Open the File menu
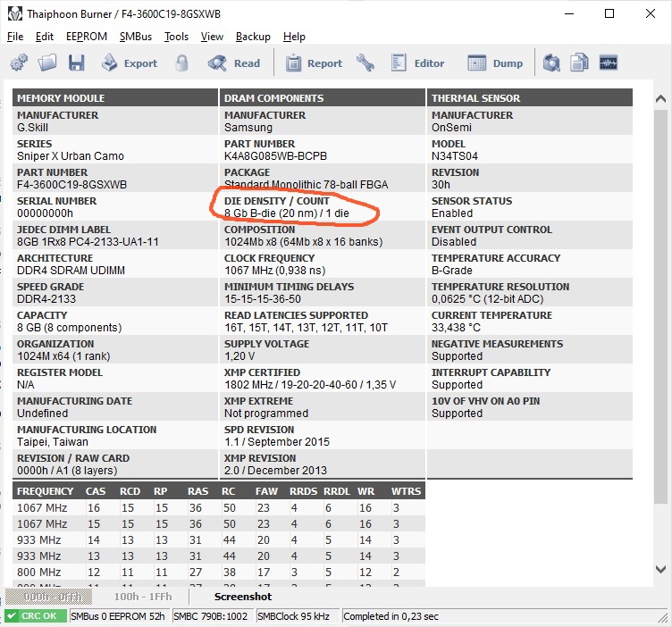The width and height of the screenshot is (672, 627). pos(15,37)
